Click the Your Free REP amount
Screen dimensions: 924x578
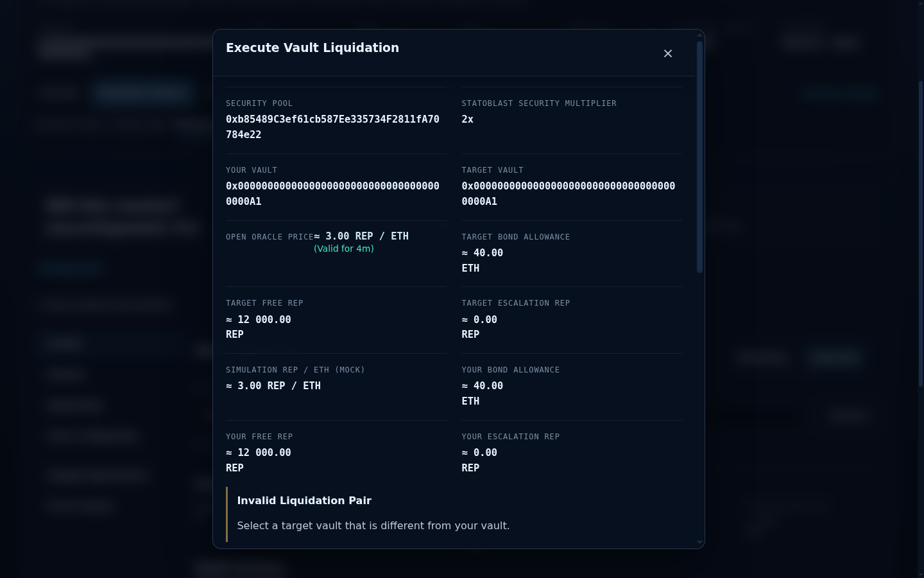(259, 460)
